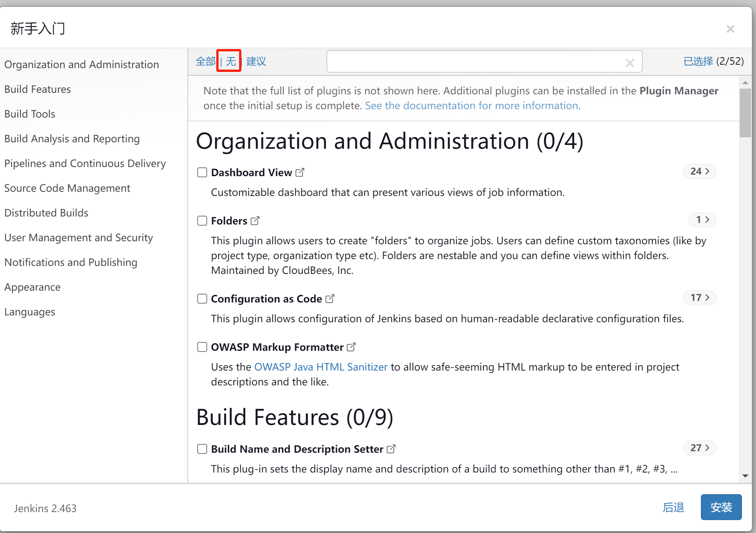
Task: Open Dashboard View external link icon
Action: (300, 173)
